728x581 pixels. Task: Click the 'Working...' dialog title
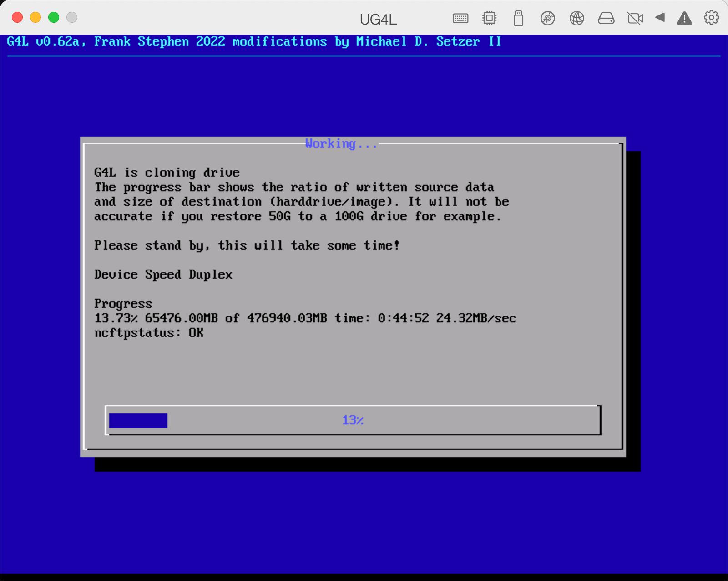[341, 144]
